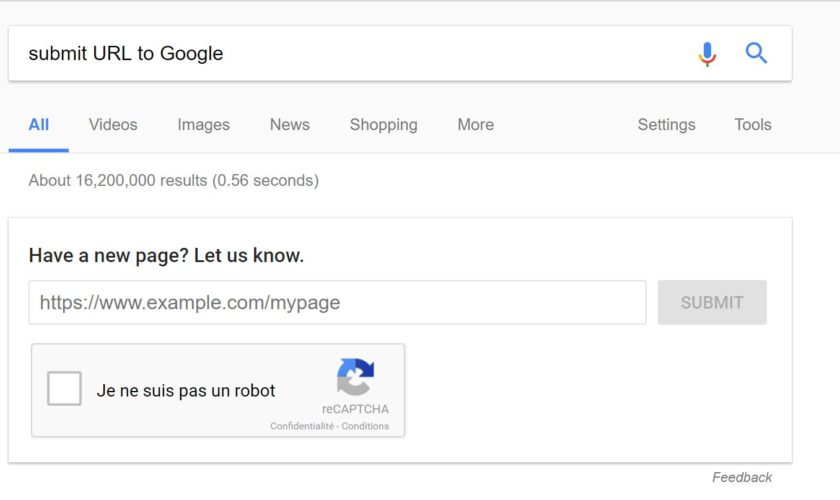Viewport: 840px width, 500px height.
Task: Click the "Have a new page?" heading
Action: click(166, 255)
